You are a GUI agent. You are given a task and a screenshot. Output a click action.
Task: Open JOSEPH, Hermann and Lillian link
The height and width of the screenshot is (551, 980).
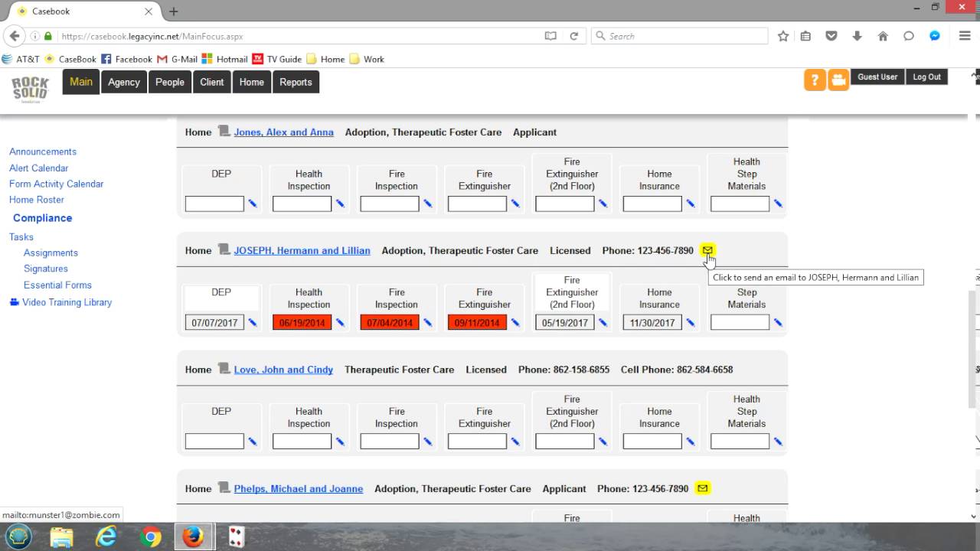(302, 250)
